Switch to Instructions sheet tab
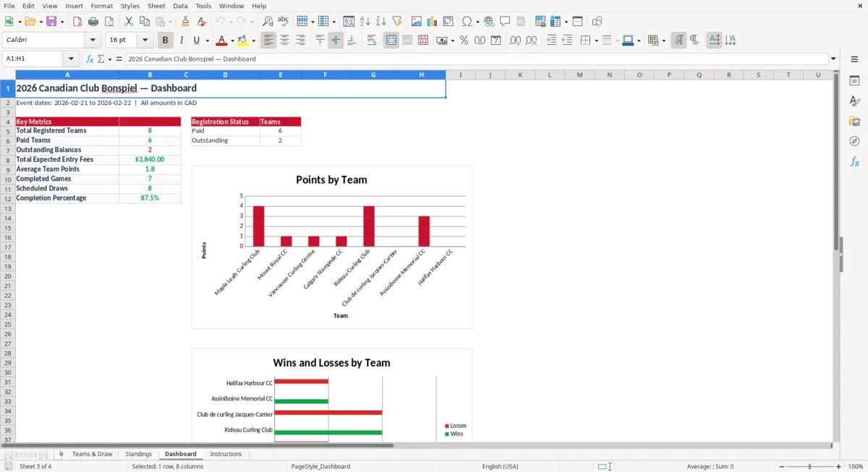Screen dimensions: 868x472 226,454
